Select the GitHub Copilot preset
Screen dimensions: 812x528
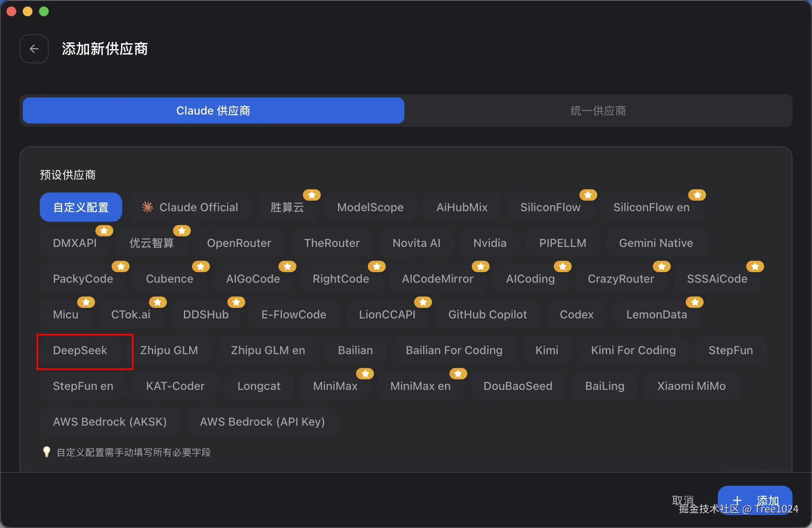487,314
